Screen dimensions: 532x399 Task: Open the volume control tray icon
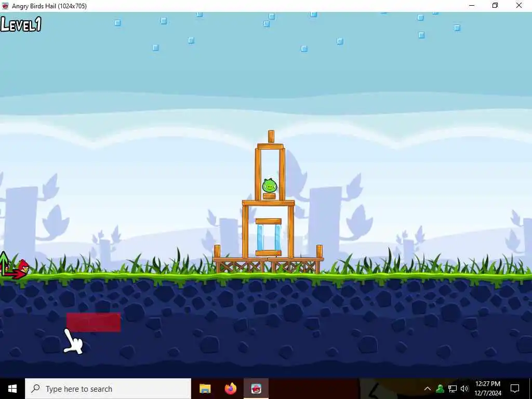coord(464,389)
